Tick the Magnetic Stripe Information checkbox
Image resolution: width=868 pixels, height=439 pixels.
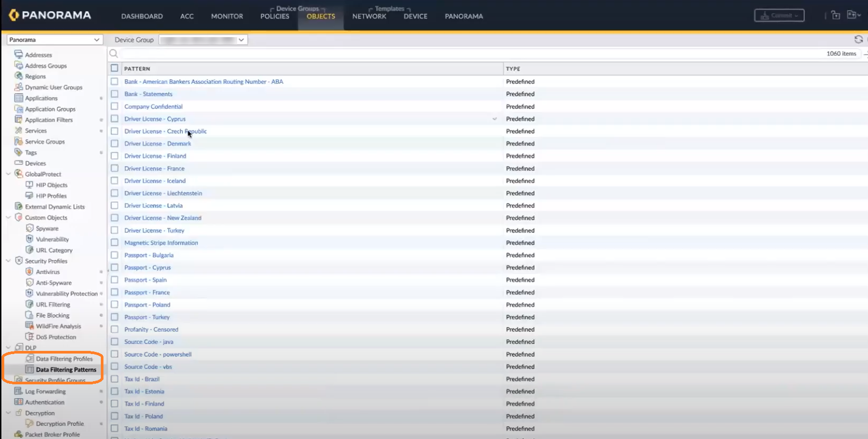[x=115, y=243]
